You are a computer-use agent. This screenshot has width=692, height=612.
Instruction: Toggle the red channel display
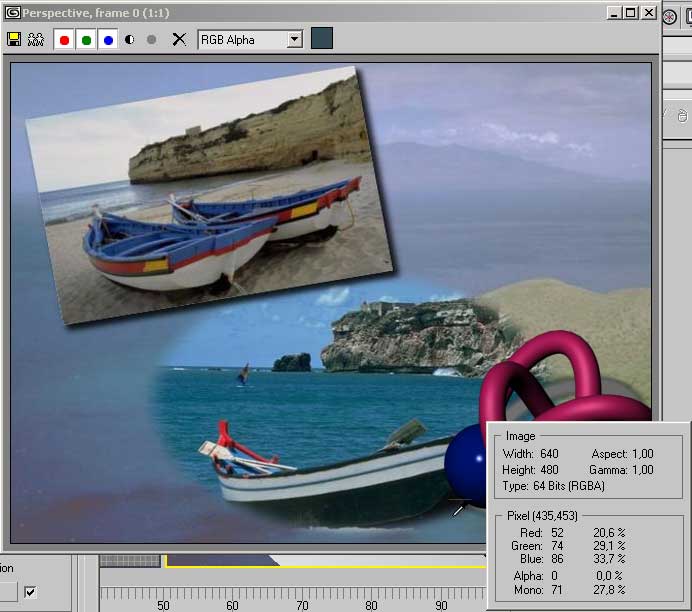[65, 40]
